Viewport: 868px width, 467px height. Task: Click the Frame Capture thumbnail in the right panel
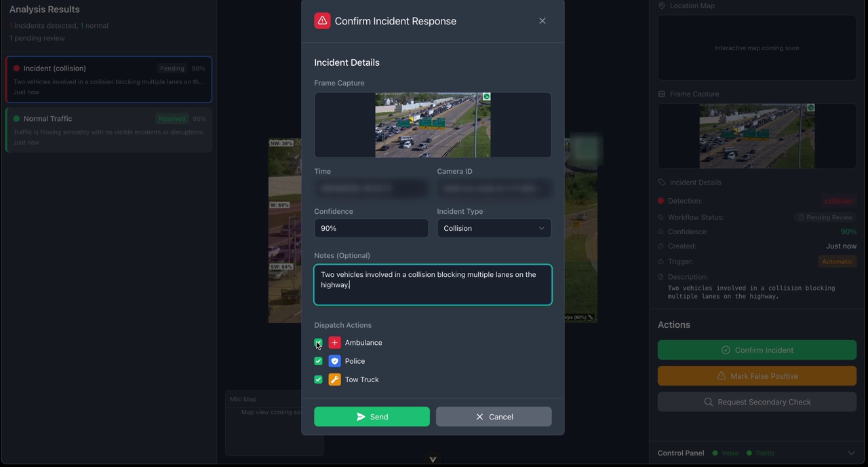[x=757, y=136]
